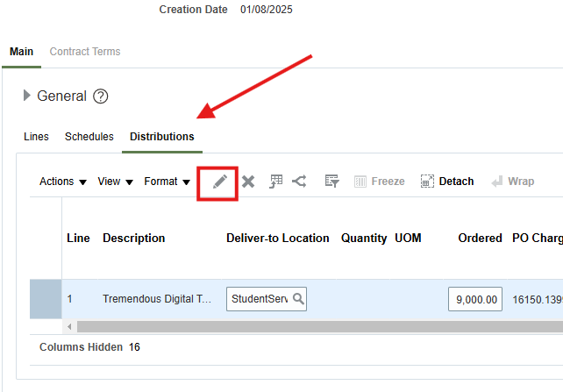Image resolution: width=563 pixels, height=392 pixels.
Task: Open line 1 link in table
Action: (x=70, y=299)
